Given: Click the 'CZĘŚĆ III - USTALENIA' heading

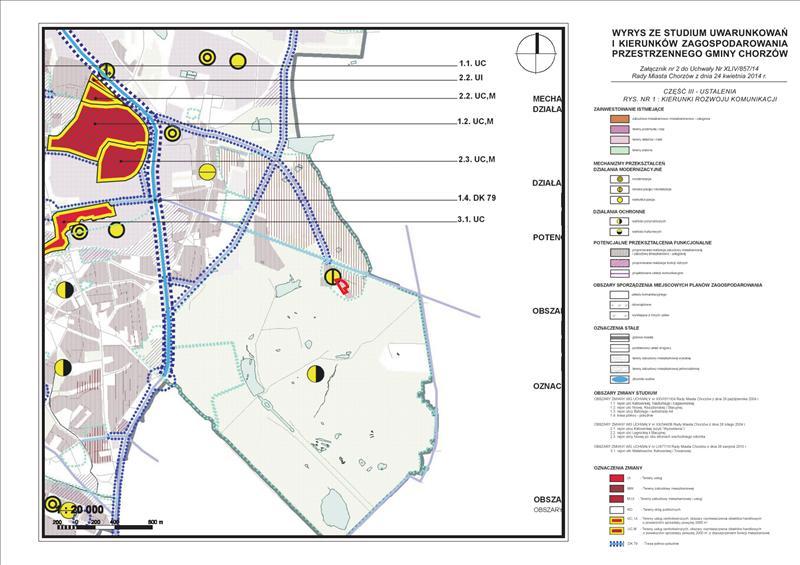Looking at the screenshot, I should (x=700, y=91).
